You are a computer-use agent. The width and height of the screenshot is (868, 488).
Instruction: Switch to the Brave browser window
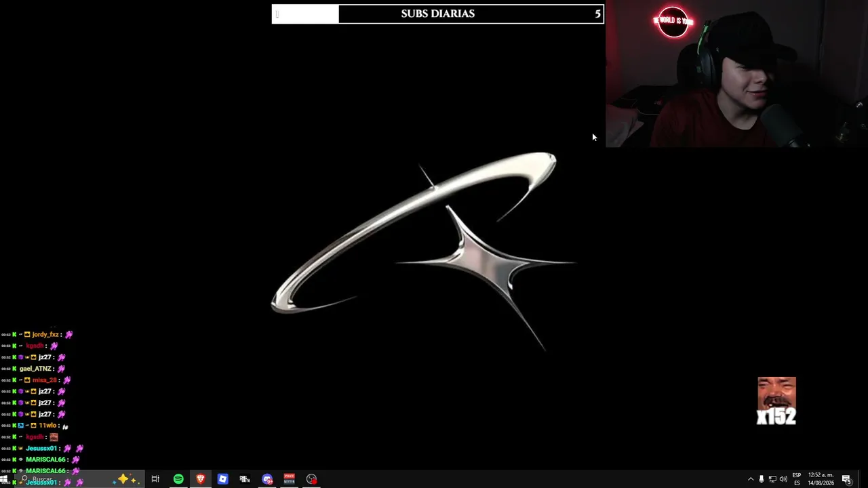201,479
